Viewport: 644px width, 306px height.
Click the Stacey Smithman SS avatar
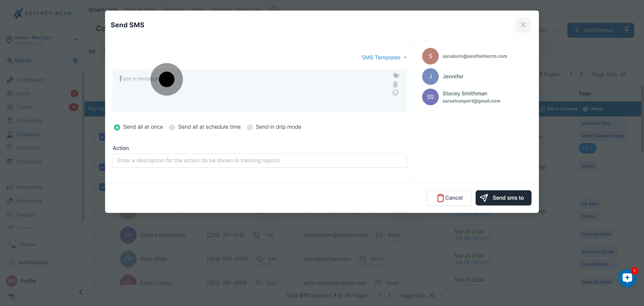point(430,97)
